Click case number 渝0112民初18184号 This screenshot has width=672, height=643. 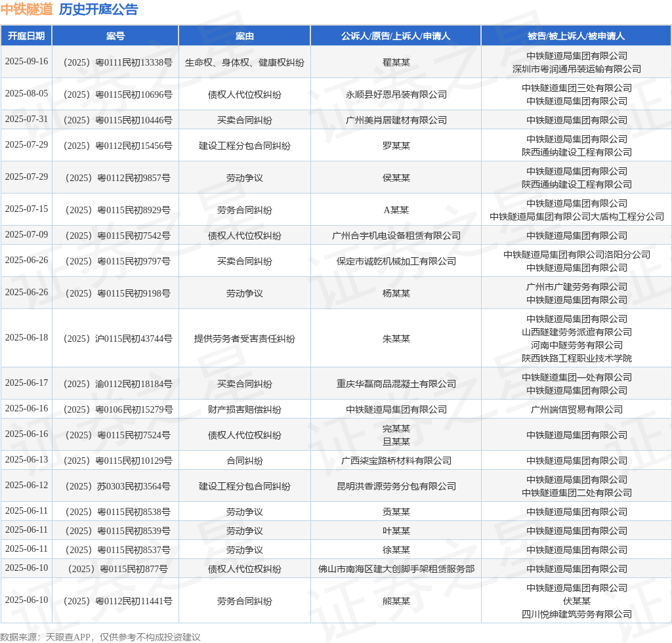coord(118,384)
